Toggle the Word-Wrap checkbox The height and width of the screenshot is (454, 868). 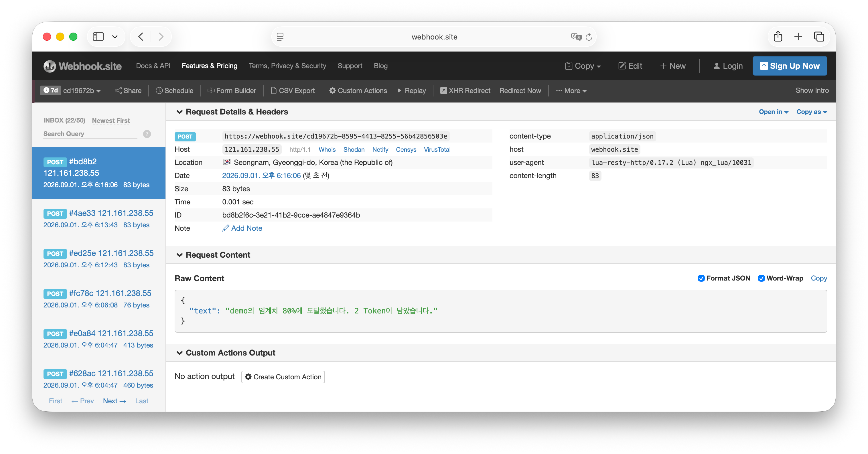[x=762, y=279]
